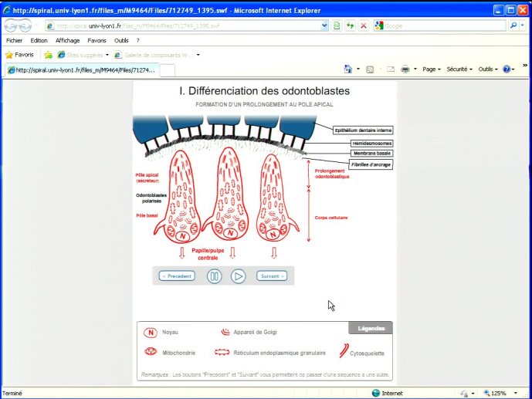This screenshot has width=532, height=399.
Task: Select the spiral.univ-lyon1.fr browser tab
Action: [81, 70]
